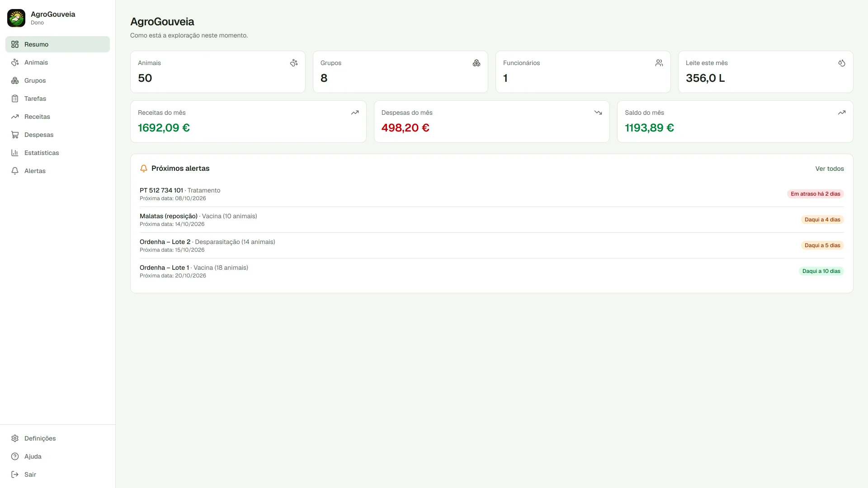Click the Ver todos link

point(830,169)
